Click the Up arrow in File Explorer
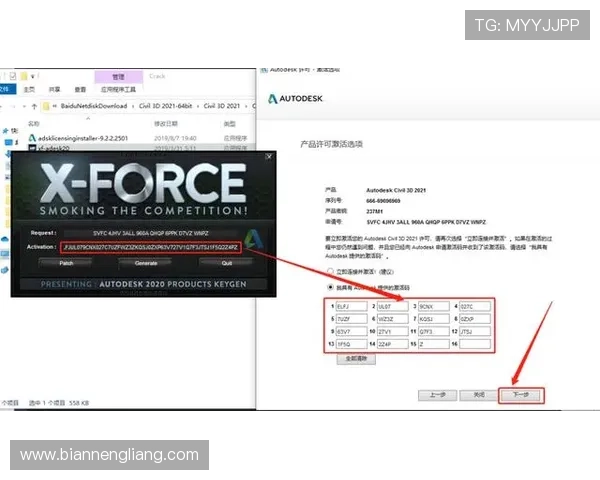600x480 pixels. (34, 106)
